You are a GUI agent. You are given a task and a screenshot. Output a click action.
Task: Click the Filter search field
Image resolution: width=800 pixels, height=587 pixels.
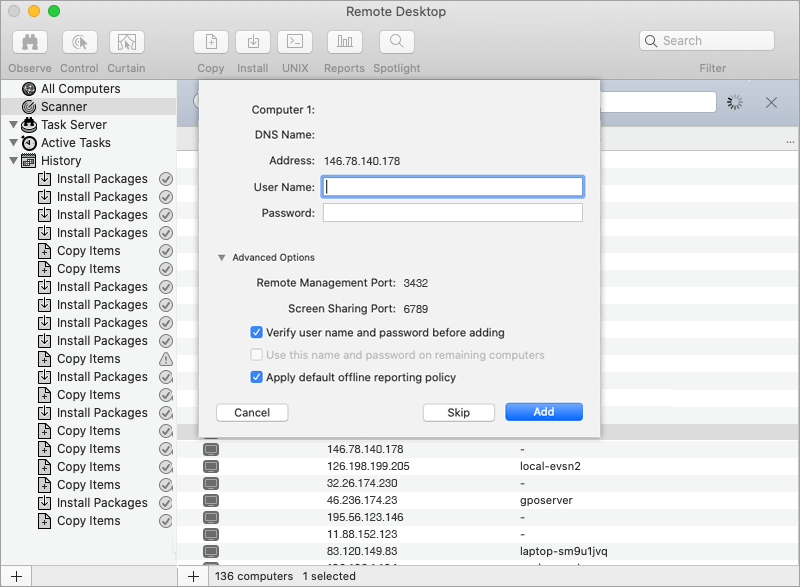(x=713, y=41)
